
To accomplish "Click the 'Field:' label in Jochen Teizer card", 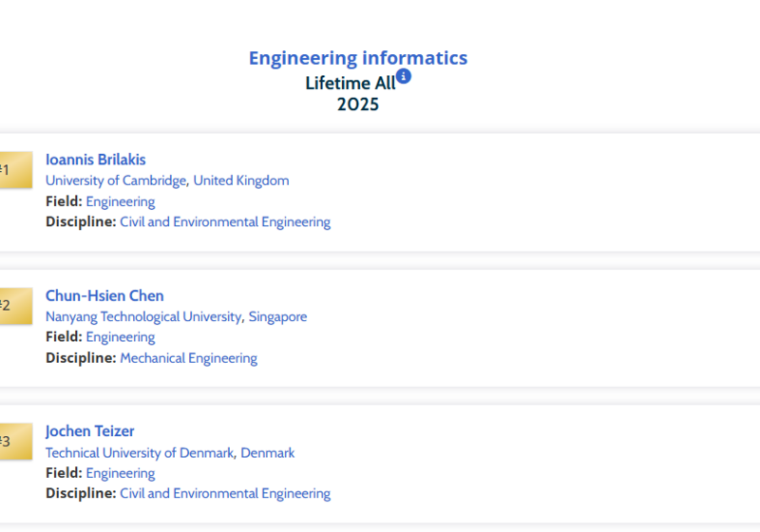I will pyautogui.click(x=64, y=472).
